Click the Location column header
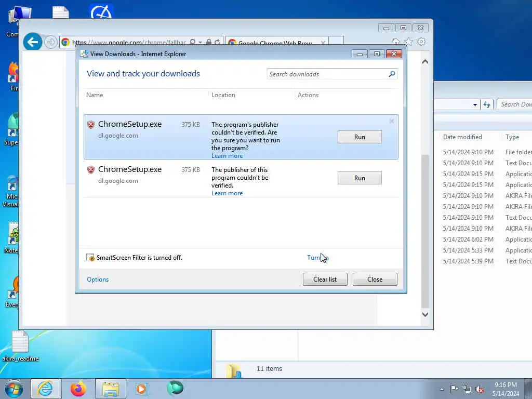532x399 pixels. coord(223,95)
